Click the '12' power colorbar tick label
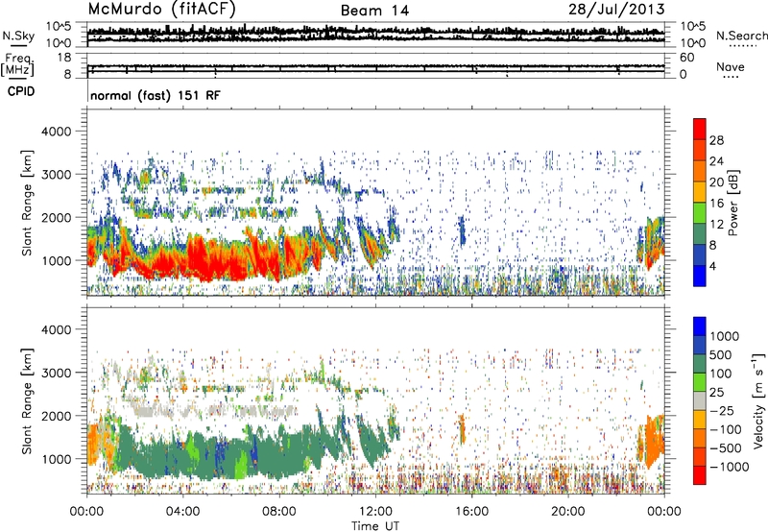Screen dimensions: 768x532 click(x=716, y=225)
